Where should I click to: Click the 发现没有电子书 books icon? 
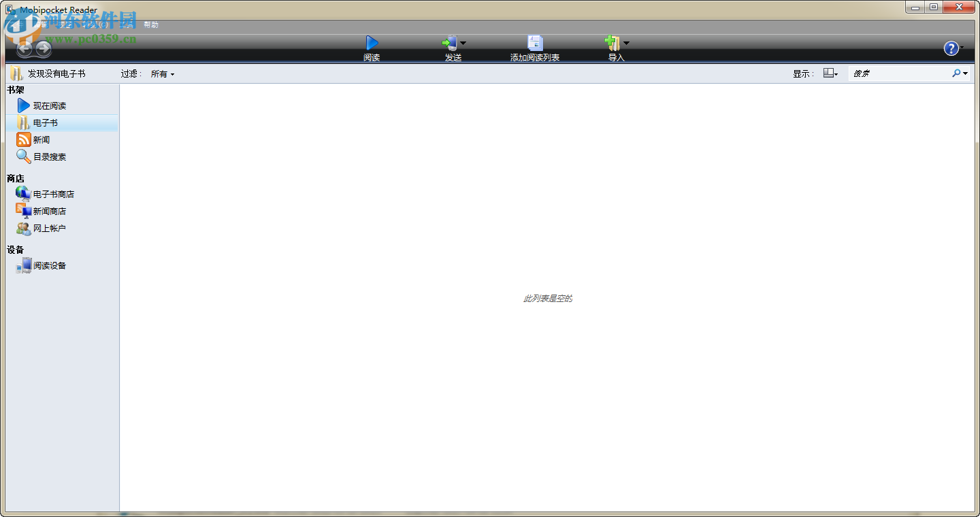point(16,73)
